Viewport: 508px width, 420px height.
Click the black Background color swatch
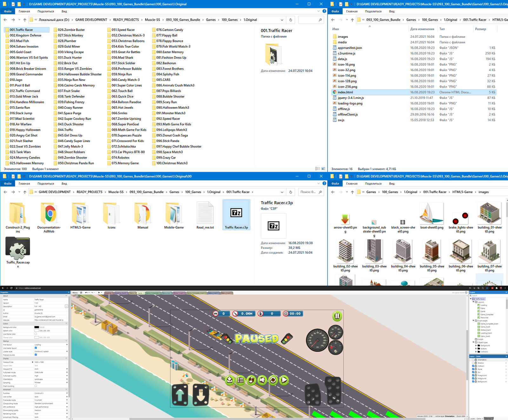pos(37,327)
